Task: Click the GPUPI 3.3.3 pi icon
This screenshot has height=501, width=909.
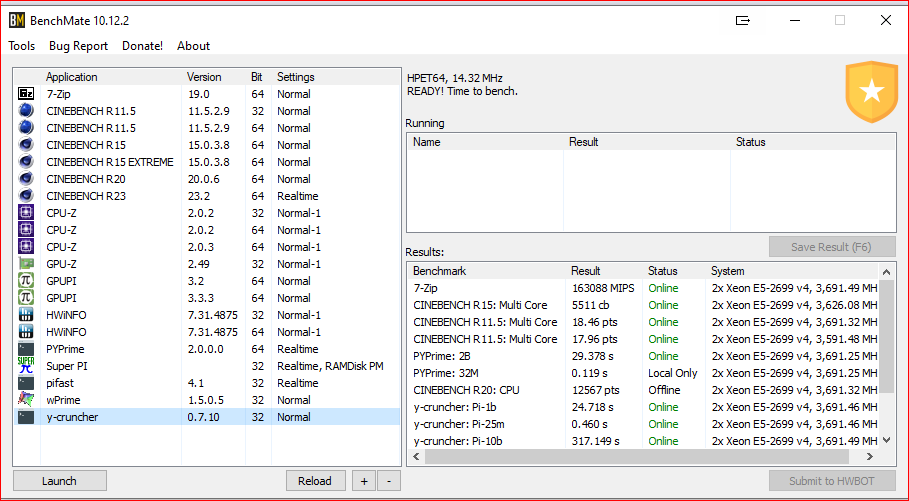Action: (26, 297)
